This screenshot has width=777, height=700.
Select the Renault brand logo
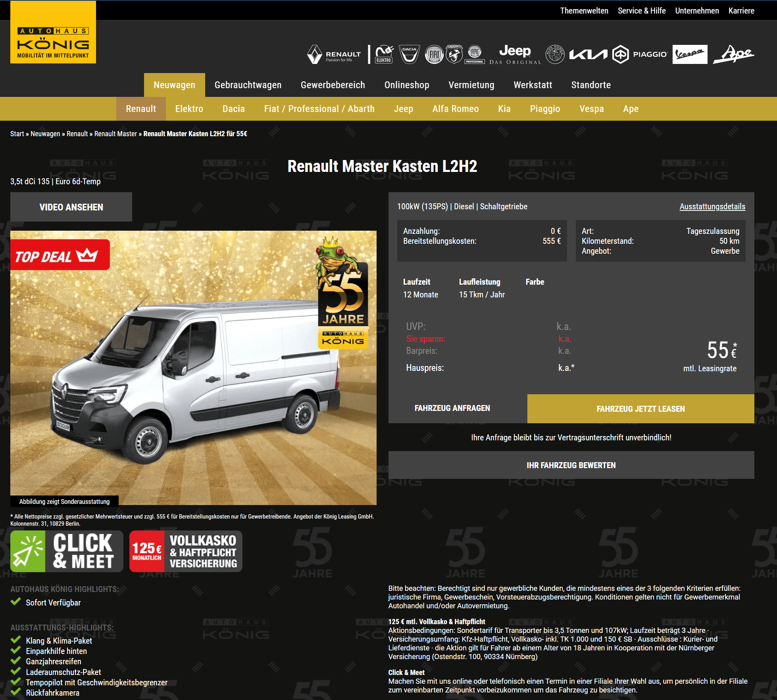pyautogui.click(x=334, y=54)
